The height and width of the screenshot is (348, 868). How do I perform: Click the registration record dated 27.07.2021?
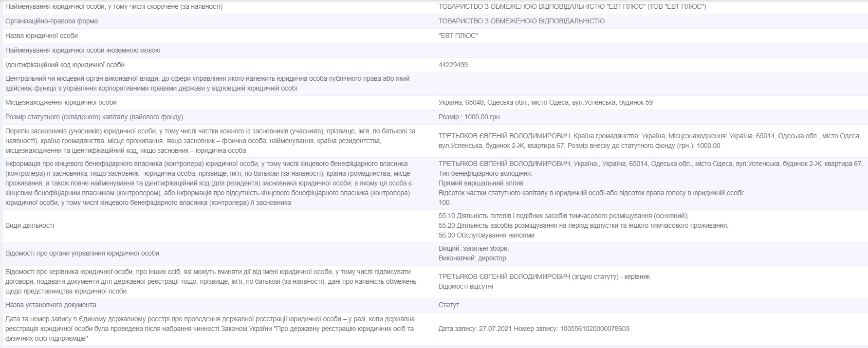(534, 329)
